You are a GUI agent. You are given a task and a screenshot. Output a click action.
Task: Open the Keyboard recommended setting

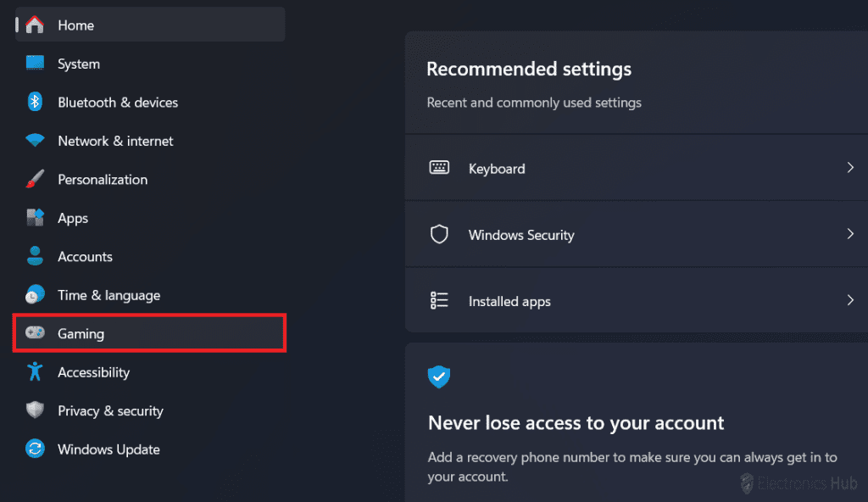[497, 169]
